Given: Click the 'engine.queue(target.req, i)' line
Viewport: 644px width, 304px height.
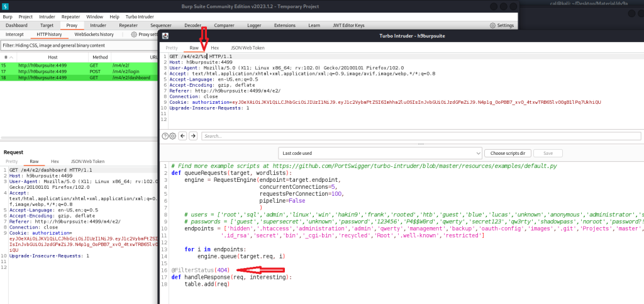Looking at the screenshot, I should [241, 256].
